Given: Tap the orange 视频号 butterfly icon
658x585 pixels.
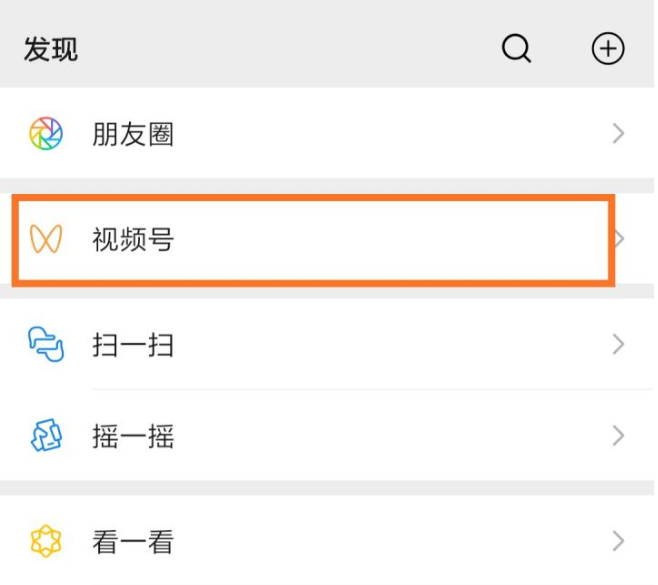Looking at the screenshot, I should tap(46, 239).
